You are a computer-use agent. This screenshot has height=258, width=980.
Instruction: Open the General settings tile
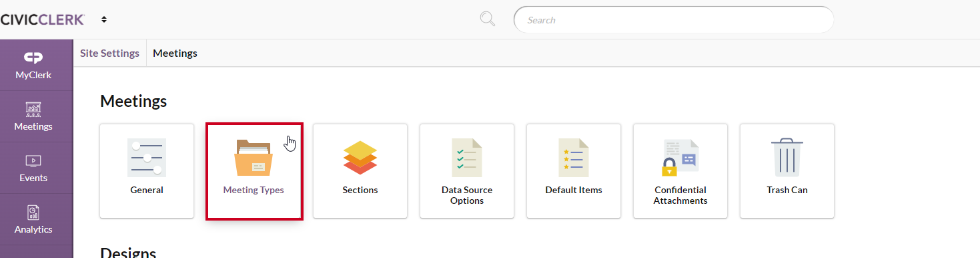(x=147, y=170)
